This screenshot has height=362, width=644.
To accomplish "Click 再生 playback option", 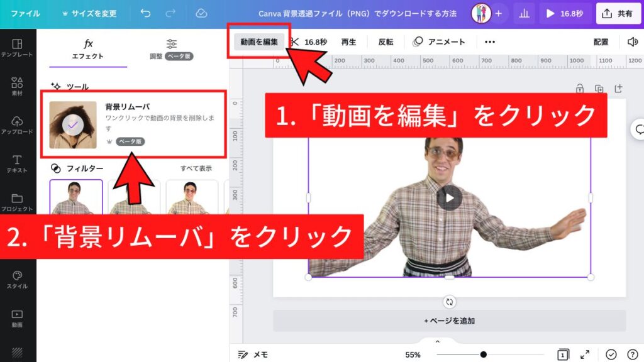I will click(348, 41).
